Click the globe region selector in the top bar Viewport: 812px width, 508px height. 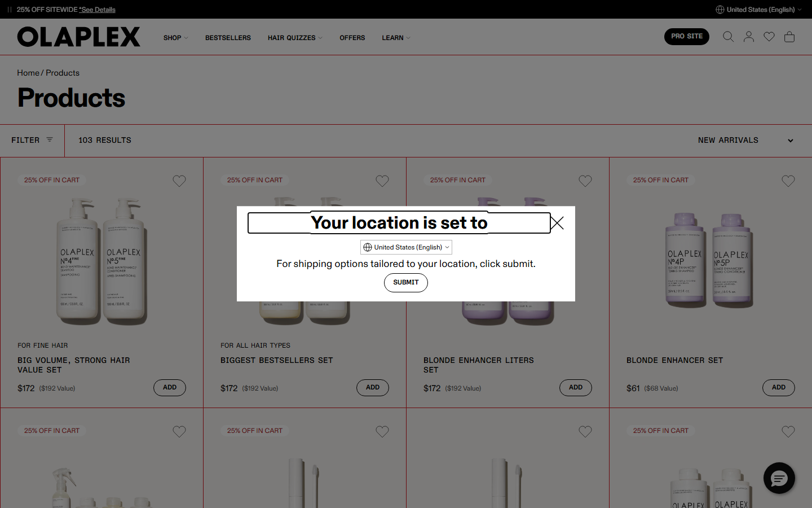coord(758,10)
